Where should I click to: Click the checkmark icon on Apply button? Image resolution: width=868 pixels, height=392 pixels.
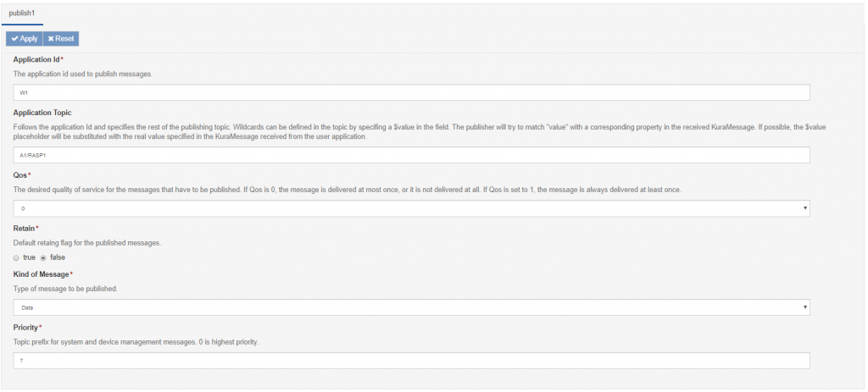[x=15, y=39]
